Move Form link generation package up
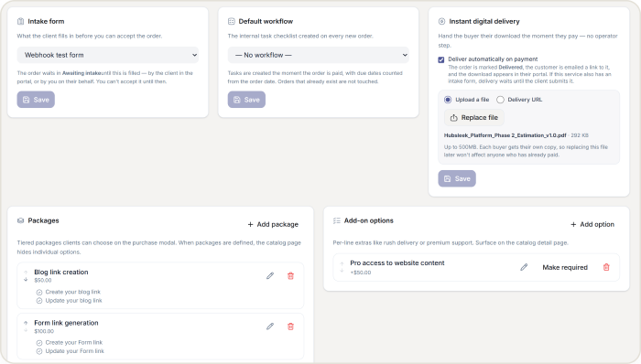 click(x=26, y=323)
